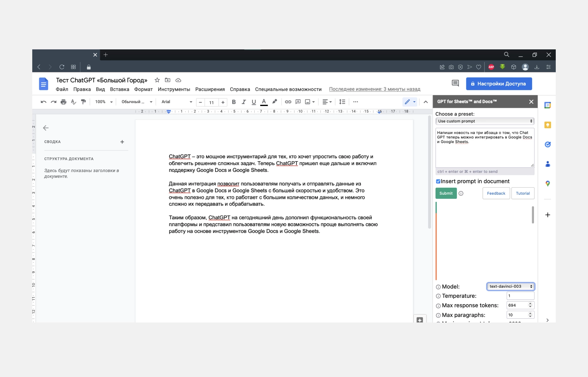This screenshot has height=377, width=588.
Task: Open the Вставка menu
Action: tap(119, 89)
